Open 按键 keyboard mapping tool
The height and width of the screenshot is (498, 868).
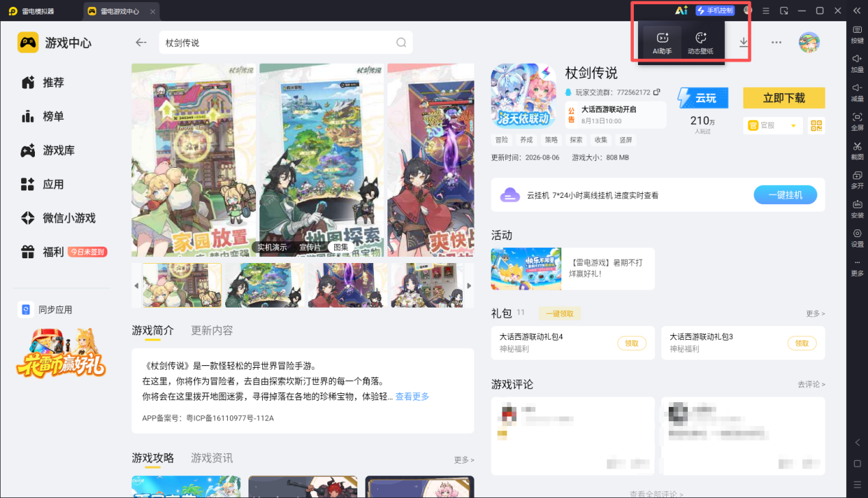tap(857, 34)
